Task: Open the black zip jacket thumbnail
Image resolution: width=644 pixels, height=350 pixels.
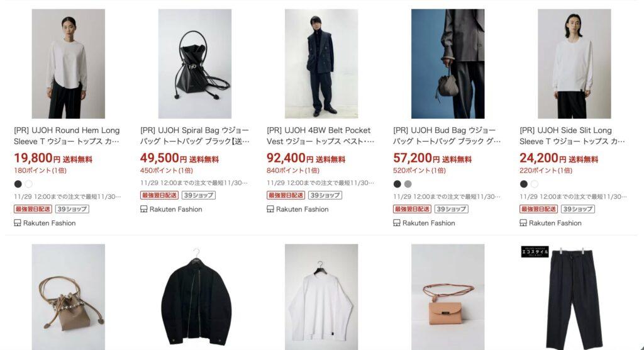Action: (195, 297)
